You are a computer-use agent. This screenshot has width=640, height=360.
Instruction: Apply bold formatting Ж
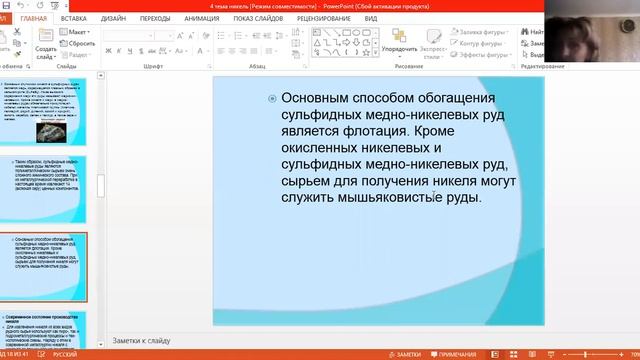click(108, 51)
